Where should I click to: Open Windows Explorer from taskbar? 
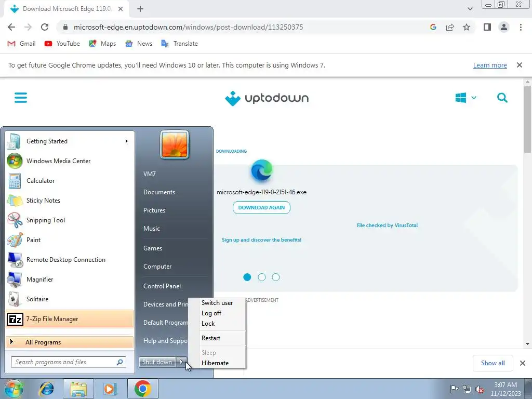(x=78, y=389)
